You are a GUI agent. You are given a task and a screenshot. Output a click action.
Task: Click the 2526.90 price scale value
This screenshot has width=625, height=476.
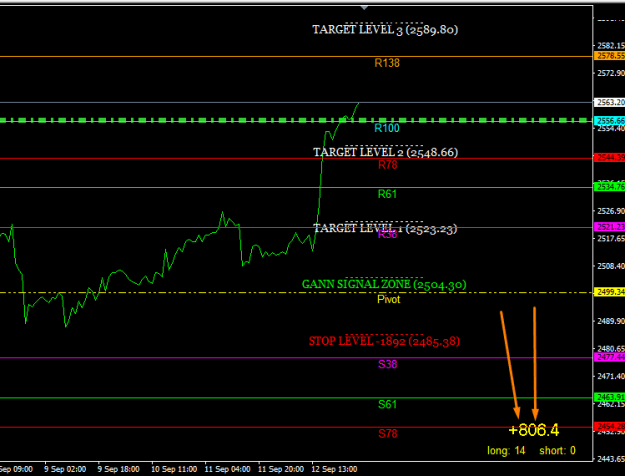point(611,210)
